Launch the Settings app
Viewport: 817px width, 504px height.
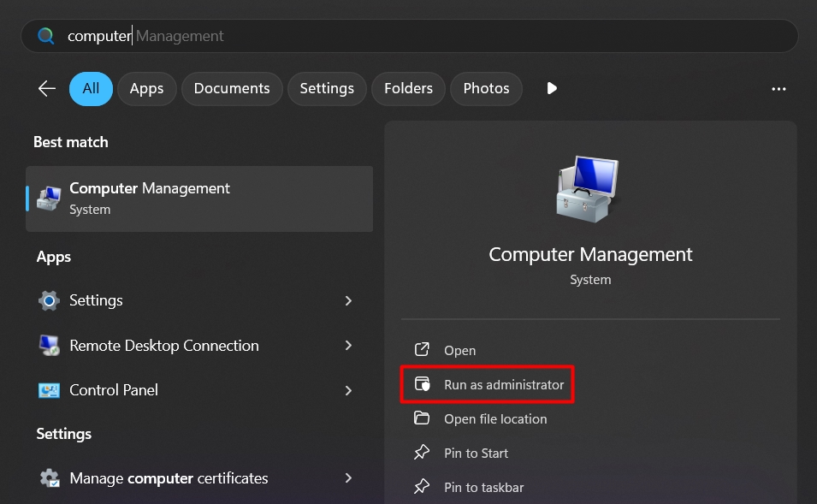pos(96,300)
